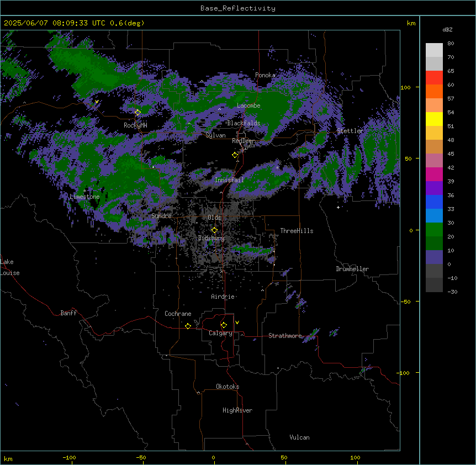Click the 100 tick on horizontal axis

click(355, 457)
